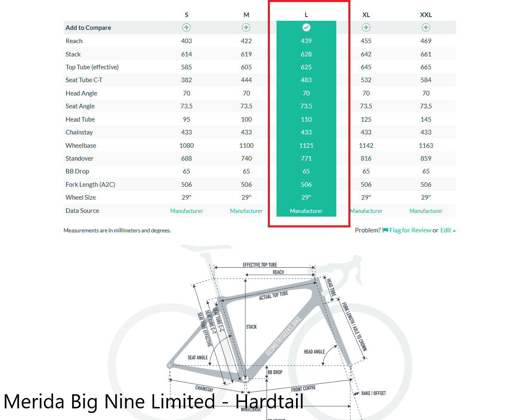Click the Reach row label
The image size is (514, 420).
74,41
